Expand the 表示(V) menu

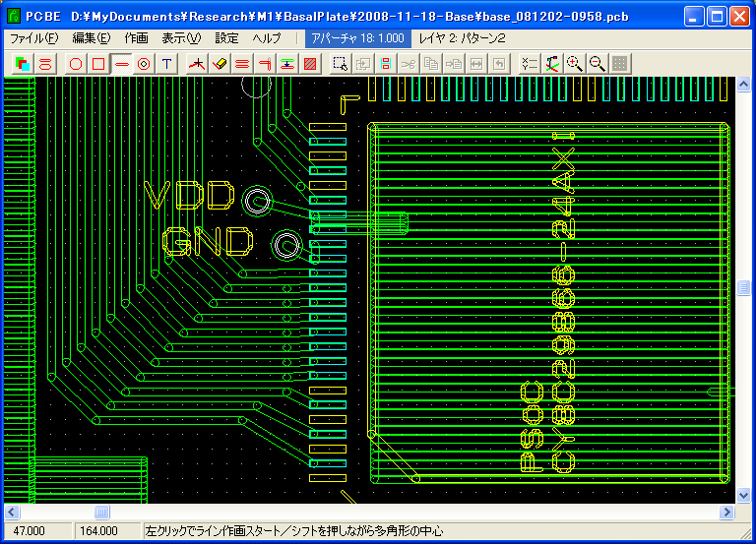pos(181,38)
